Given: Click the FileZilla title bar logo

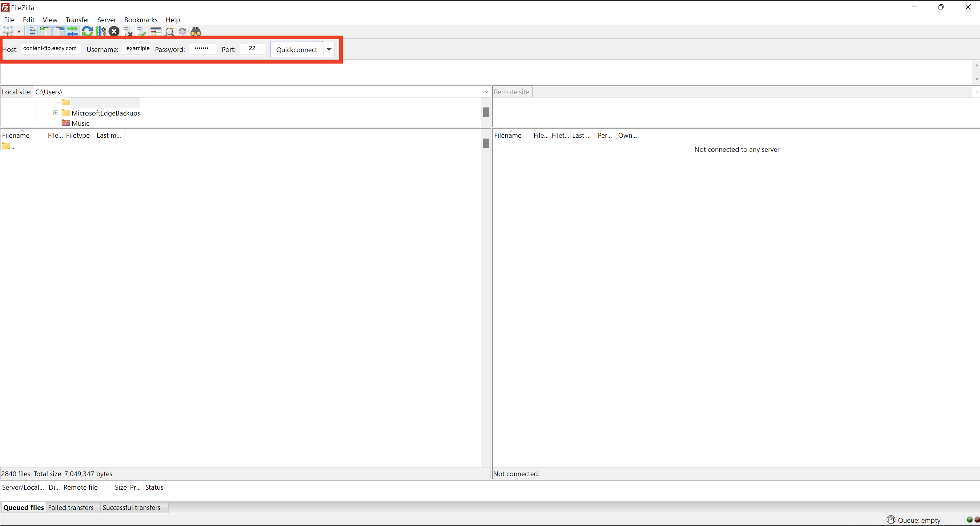Looking at the screenshot, I should (5, 7).
